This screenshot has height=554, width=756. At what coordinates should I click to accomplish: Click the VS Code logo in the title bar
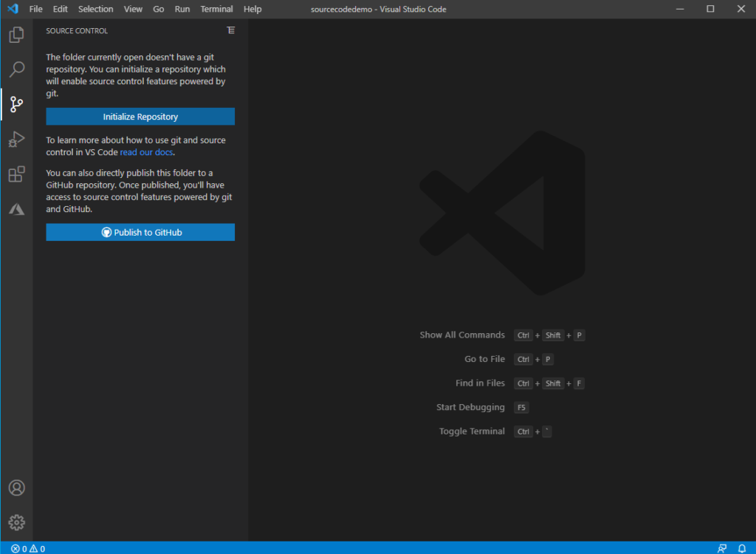coord(11,9)
